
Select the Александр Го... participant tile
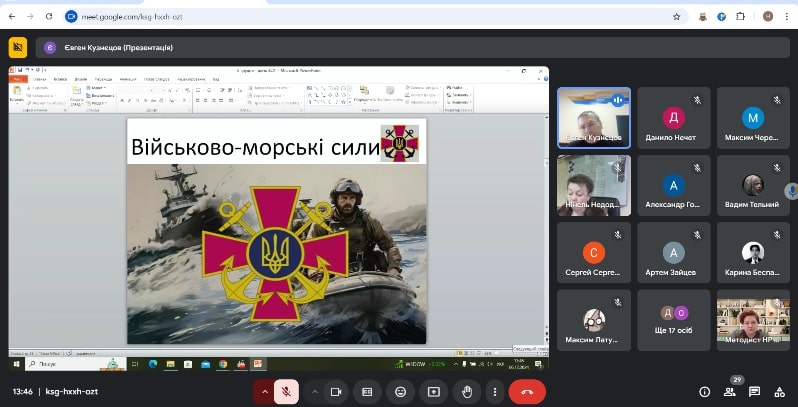point(674,185)
